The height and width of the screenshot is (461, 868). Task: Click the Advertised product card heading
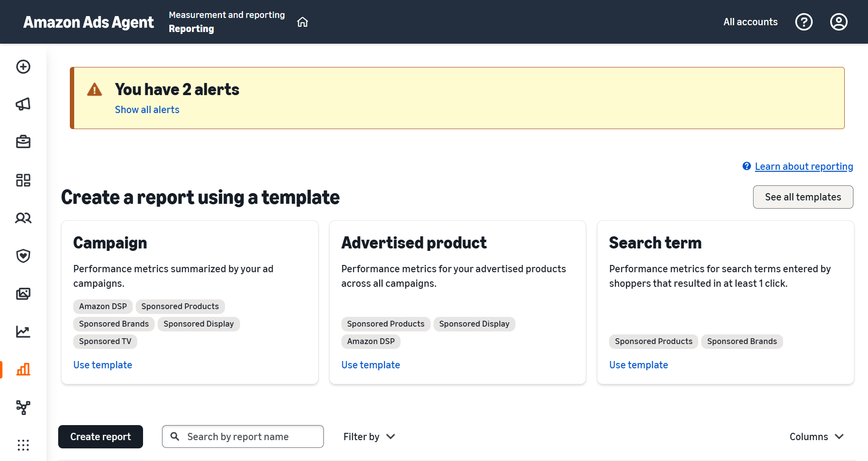tap(414, 243)
